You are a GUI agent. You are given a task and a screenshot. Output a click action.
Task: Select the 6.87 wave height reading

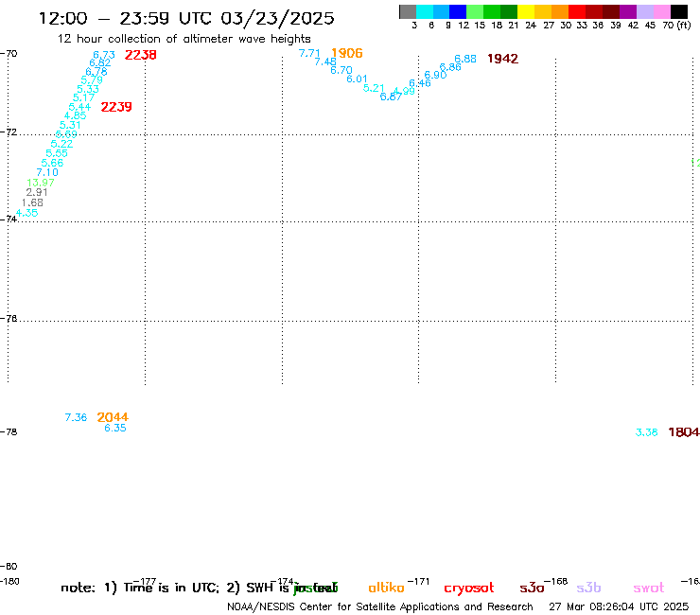(391, 97)
